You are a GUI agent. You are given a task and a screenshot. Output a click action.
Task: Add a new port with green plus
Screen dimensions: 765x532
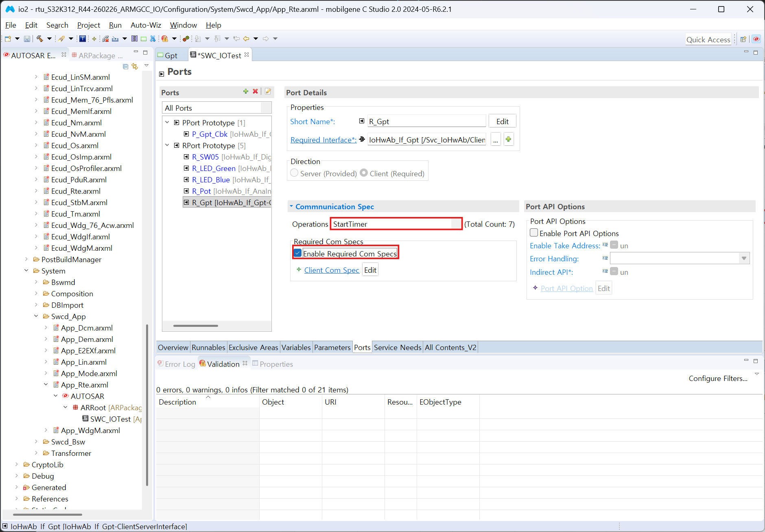click(245, 92)
